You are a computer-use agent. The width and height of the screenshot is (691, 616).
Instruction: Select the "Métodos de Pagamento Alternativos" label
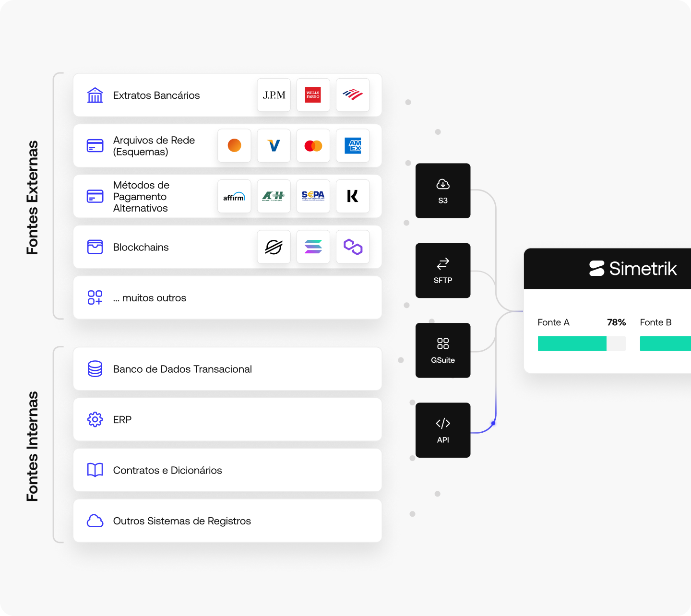pos(141,197)
